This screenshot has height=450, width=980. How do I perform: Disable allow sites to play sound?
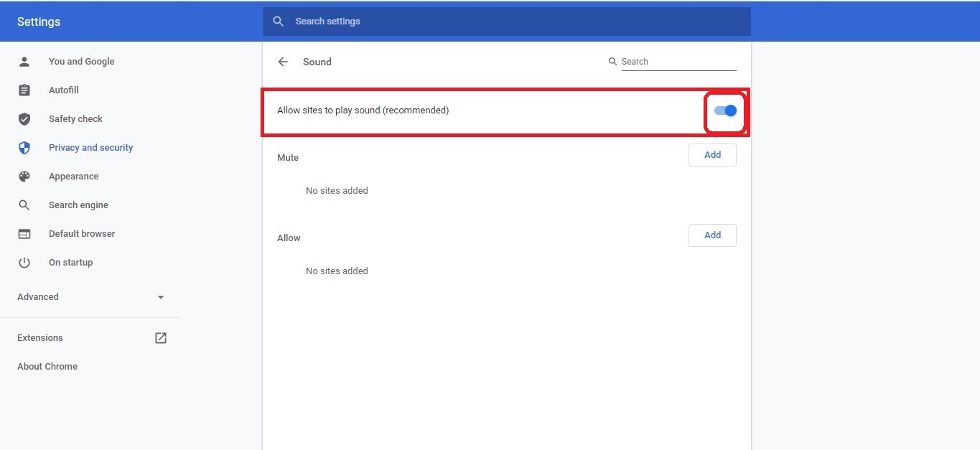point(724,111)
